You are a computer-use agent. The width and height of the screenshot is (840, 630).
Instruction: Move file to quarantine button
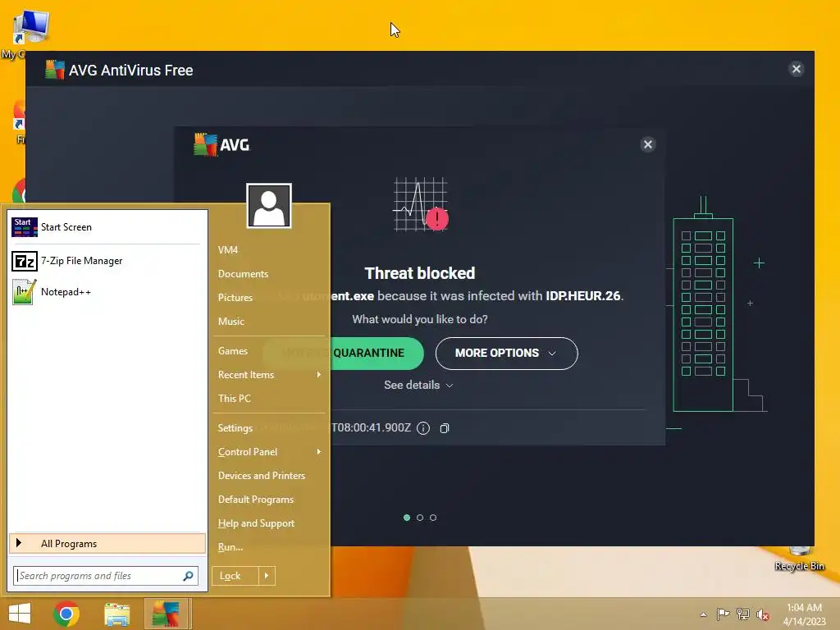pos(343,353)
